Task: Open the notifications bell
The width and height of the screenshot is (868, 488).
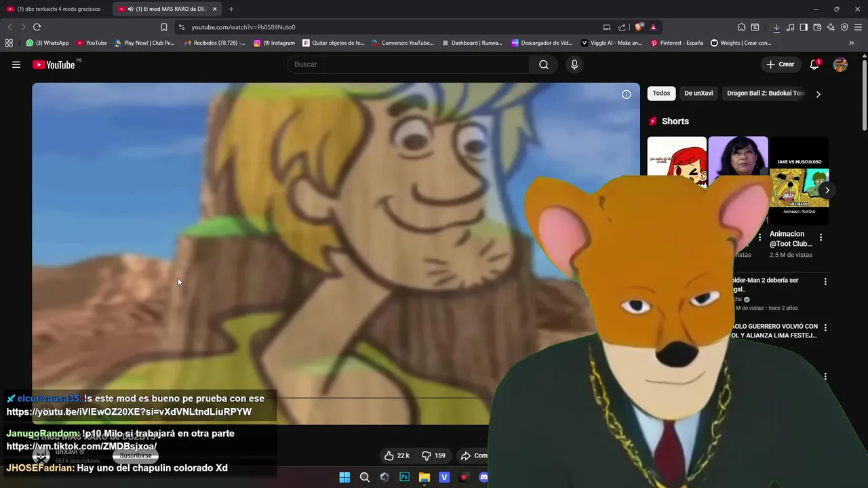Action: tap(814, 64)
